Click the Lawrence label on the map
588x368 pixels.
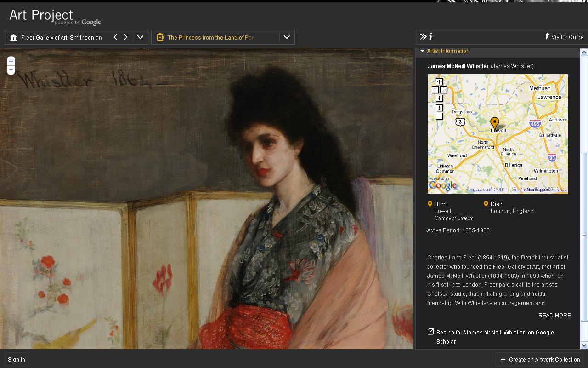[x=549, y=97]
